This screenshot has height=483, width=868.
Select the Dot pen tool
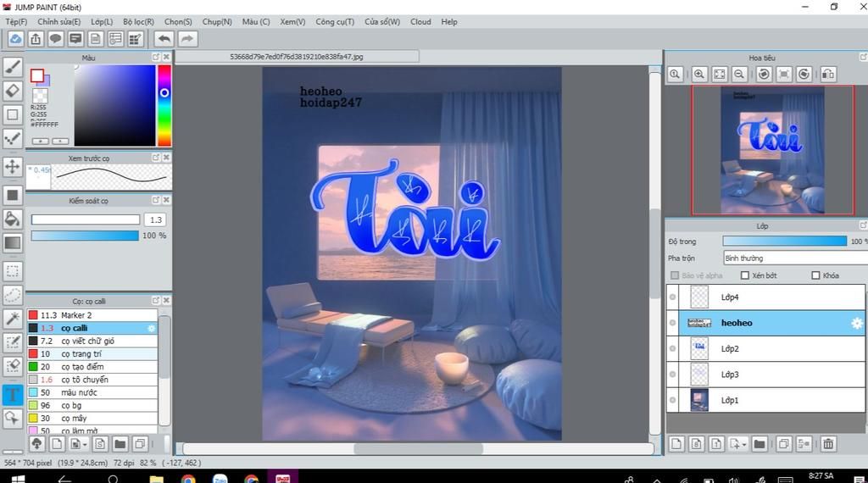(13, 138)
